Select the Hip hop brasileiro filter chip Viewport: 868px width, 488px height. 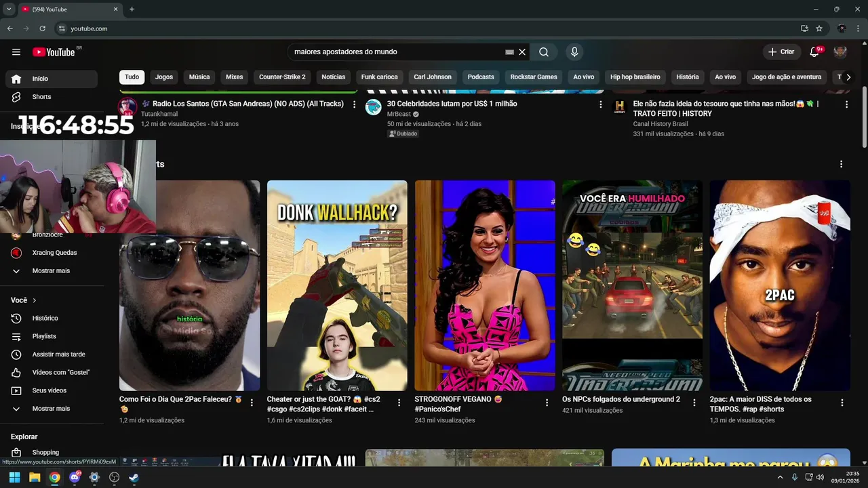point(635,77)
